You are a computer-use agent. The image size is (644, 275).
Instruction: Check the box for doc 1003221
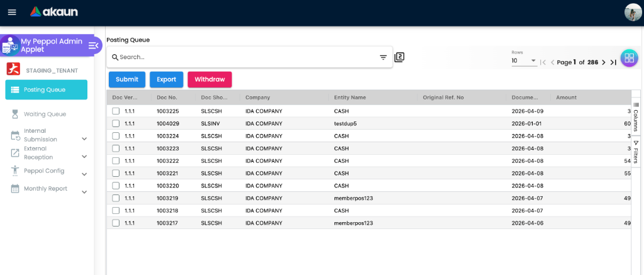(116, 173)
